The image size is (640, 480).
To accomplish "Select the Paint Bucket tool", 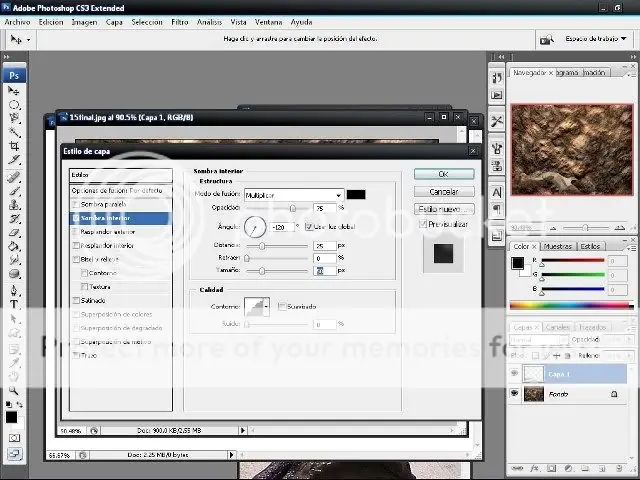I will coord(14,247).
